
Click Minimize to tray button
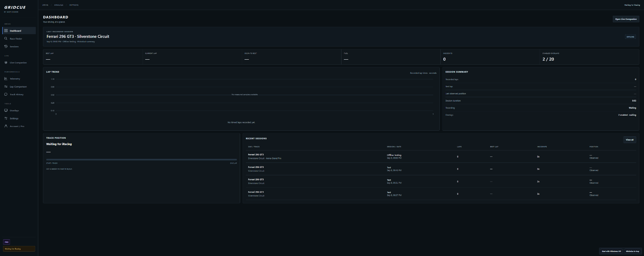(x=632, y=251)
